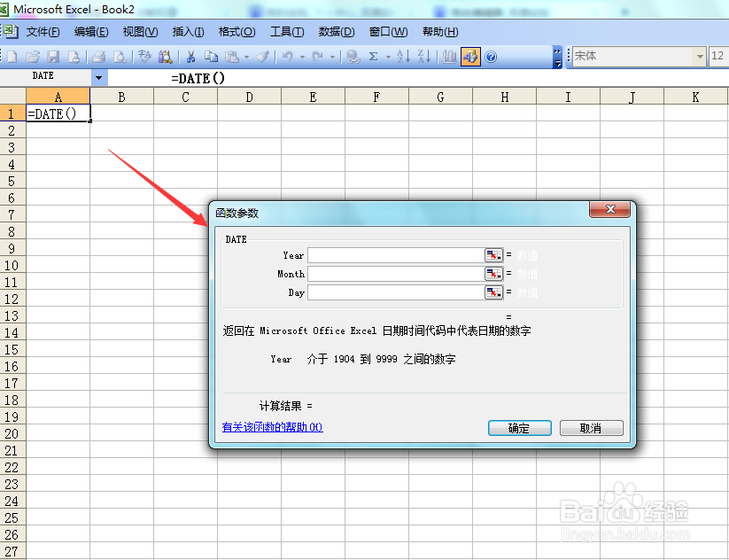Select column K header

click(696, 97)
